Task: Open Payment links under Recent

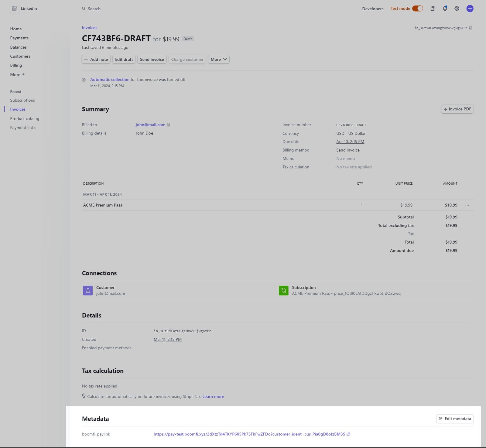Action: coord(23,128)
